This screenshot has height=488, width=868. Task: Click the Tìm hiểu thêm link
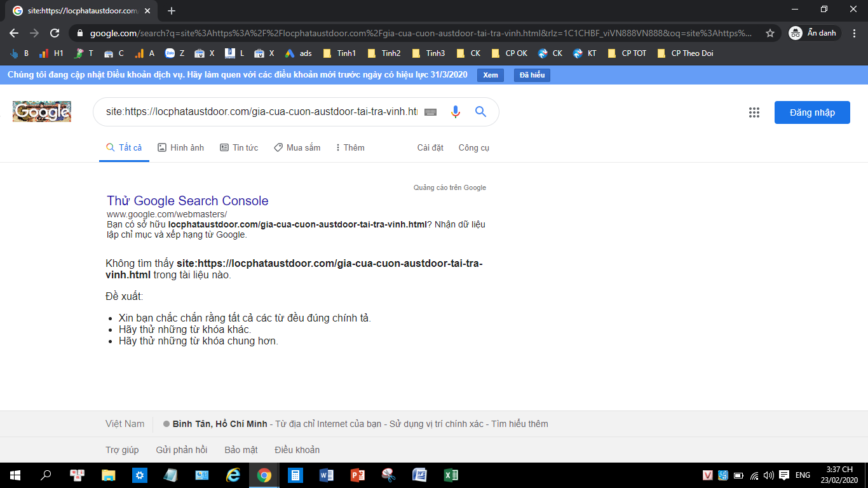pyautogui.click(x=520, y=424)
